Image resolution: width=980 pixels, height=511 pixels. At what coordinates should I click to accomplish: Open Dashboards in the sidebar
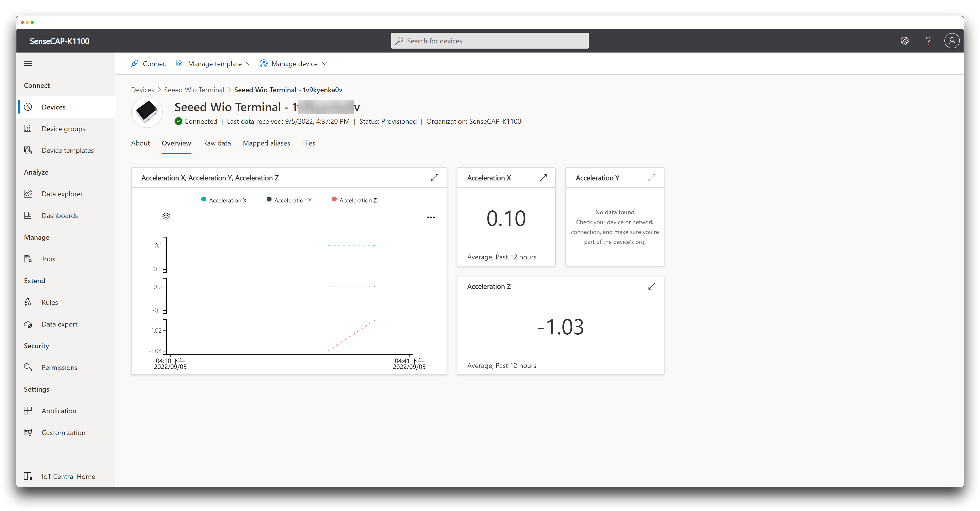pyautogui.click(x=66, y=215)
